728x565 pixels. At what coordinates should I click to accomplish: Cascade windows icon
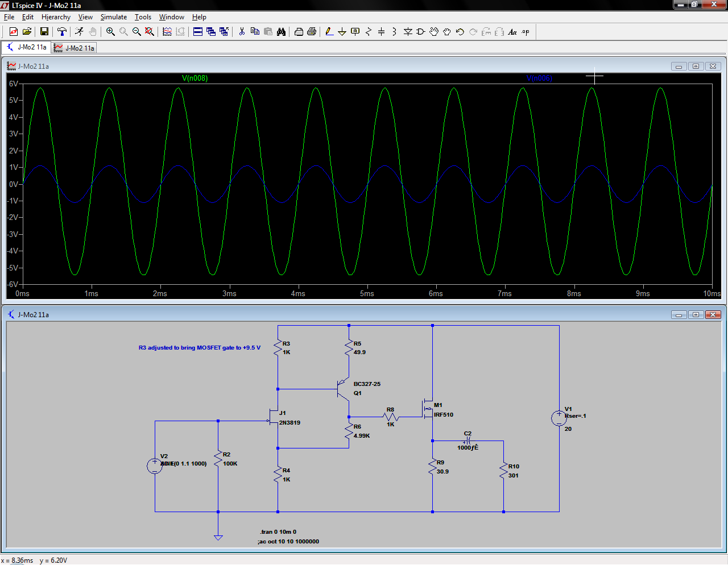(211, 32)
